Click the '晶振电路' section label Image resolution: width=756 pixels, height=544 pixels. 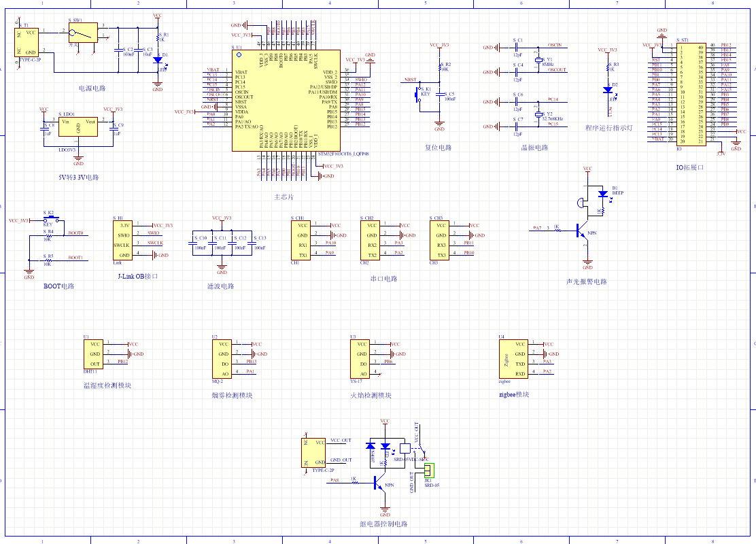534,148
